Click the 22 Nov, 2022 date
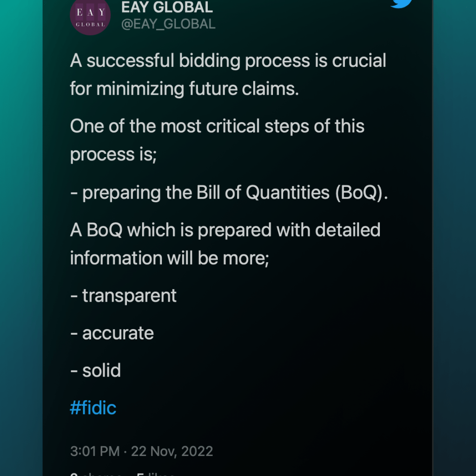The height and width of the screenshot is (476, 476). (172, 451)
